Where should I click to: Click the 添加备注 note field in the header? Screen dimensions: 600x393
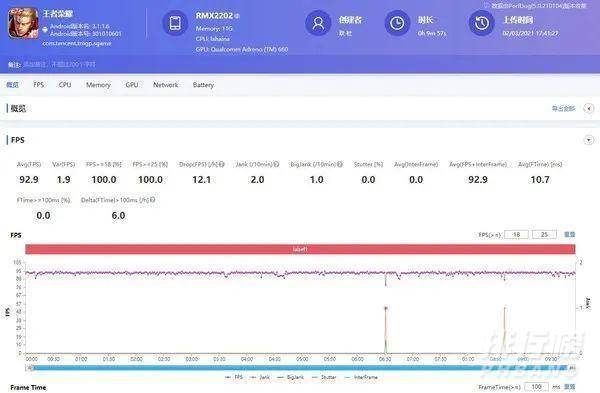[x=59, y=65]
